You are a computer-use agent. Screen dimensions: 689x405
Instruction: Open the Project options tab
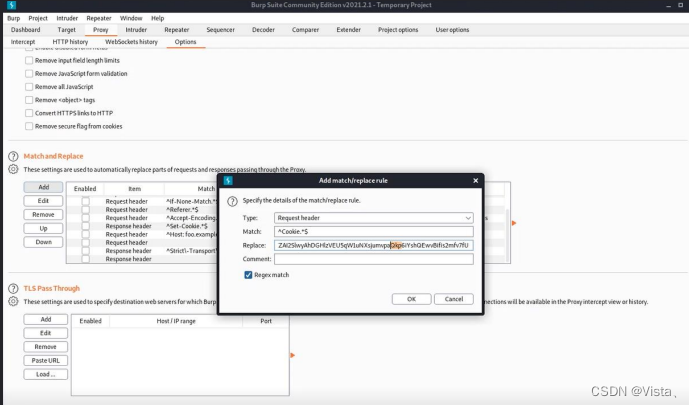pos(398,30)
